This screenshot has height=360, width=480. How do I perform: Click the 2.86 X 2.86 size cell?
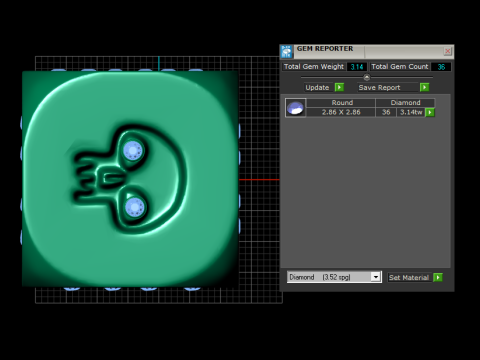tap(341, 112)
